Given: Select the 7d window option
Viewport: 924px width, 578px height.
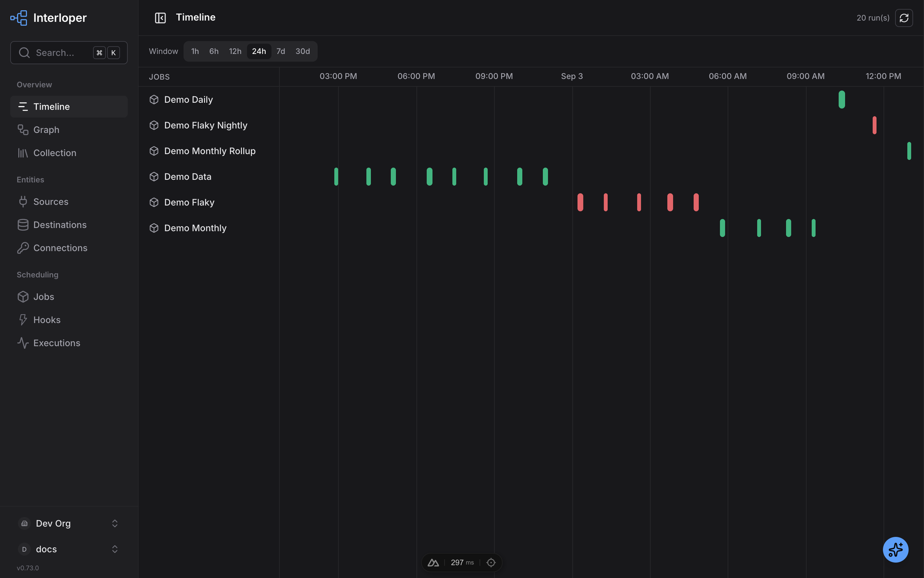Looking at the screenshot, I should click(281, 51).
